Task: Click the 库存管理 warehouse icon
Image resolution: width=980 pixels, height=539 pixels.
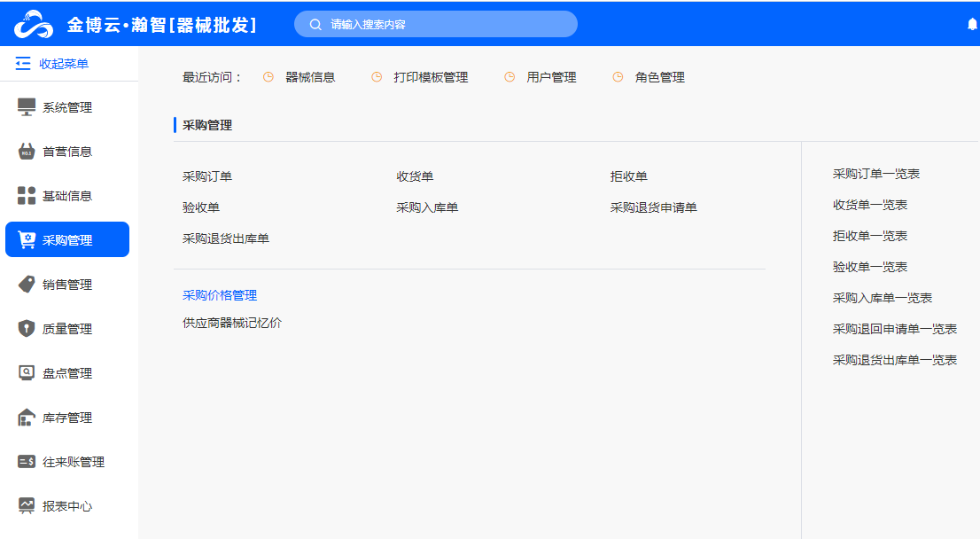Action: pos(27,418)
